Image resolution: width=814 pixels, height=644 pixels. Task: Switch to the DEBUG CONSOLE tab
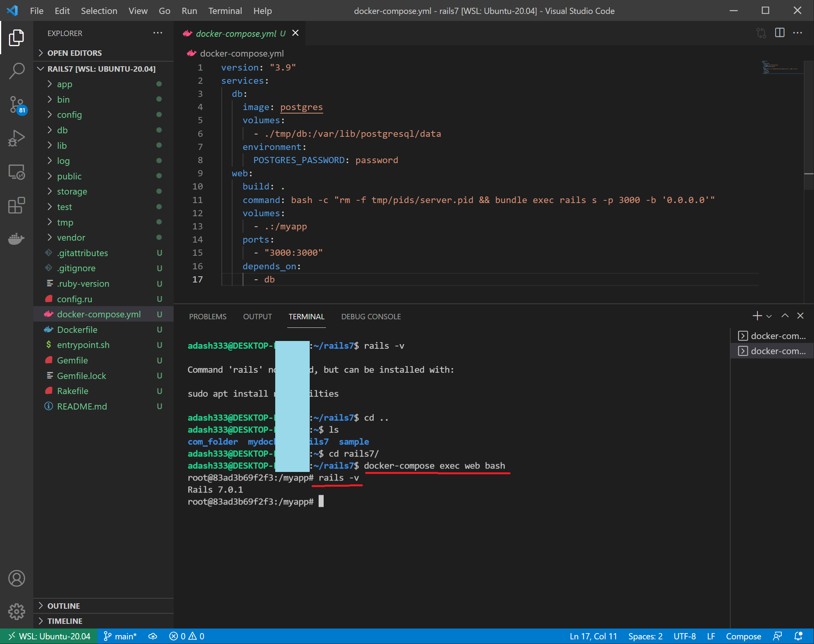pos(371,317)
